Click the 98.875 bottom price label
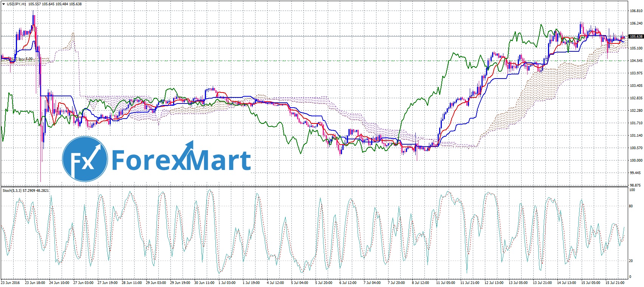 coord(636,185)
